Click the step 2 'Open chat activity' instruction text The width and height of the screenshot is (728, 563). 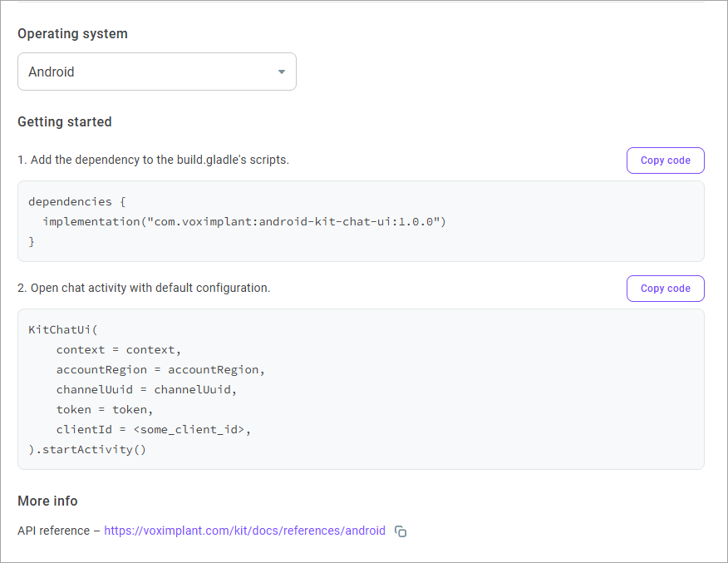pyautogui.click(x=144, y=288)
